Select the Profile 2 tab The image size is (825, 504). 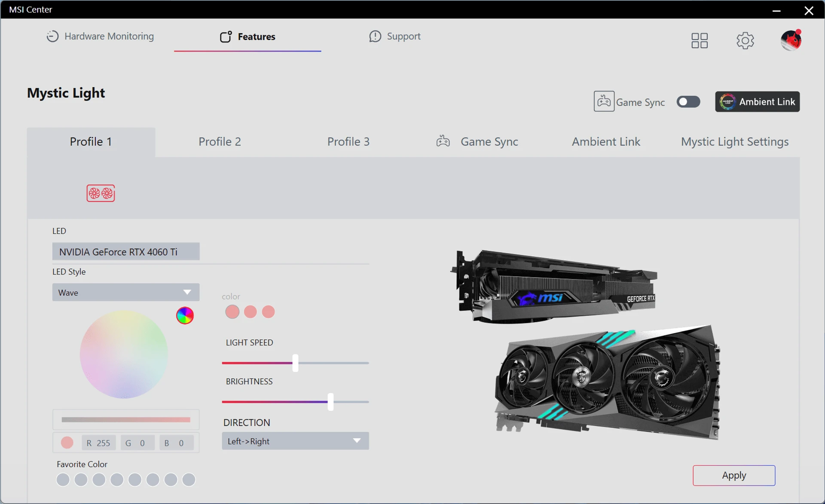click(220, 142)
